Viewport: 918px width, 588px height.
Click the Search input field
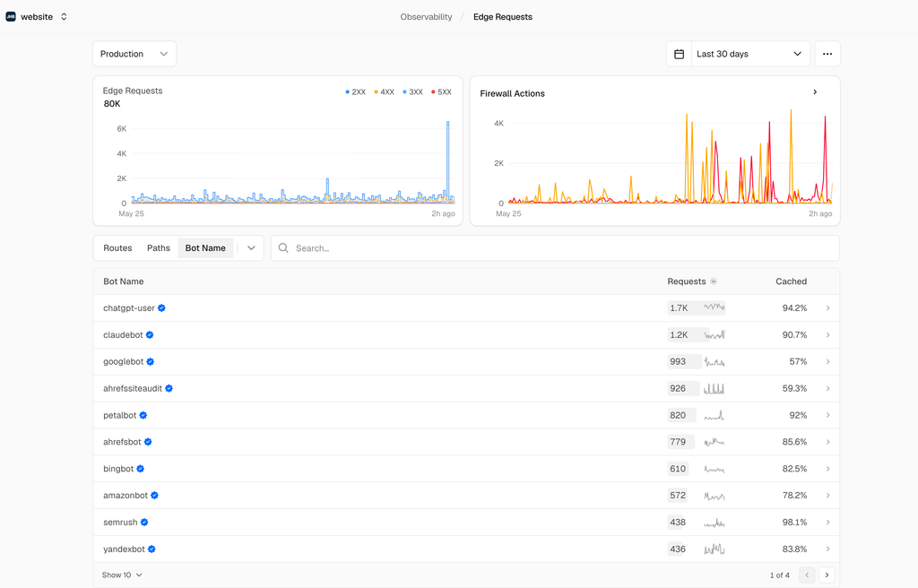tap(555, 248)
